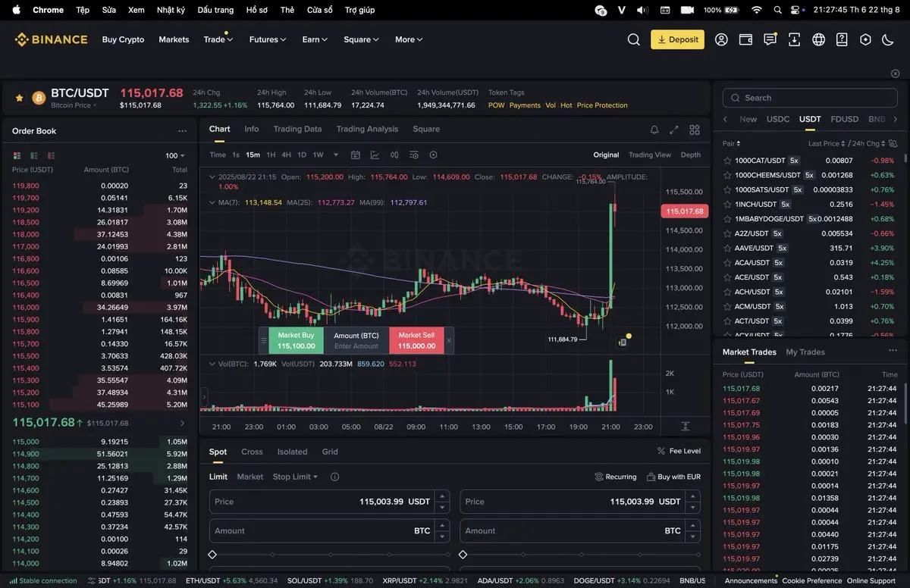Screen dimensions: 910x588
Task: Open the Stop Limit order type dropdown
Action: [295, 477]
